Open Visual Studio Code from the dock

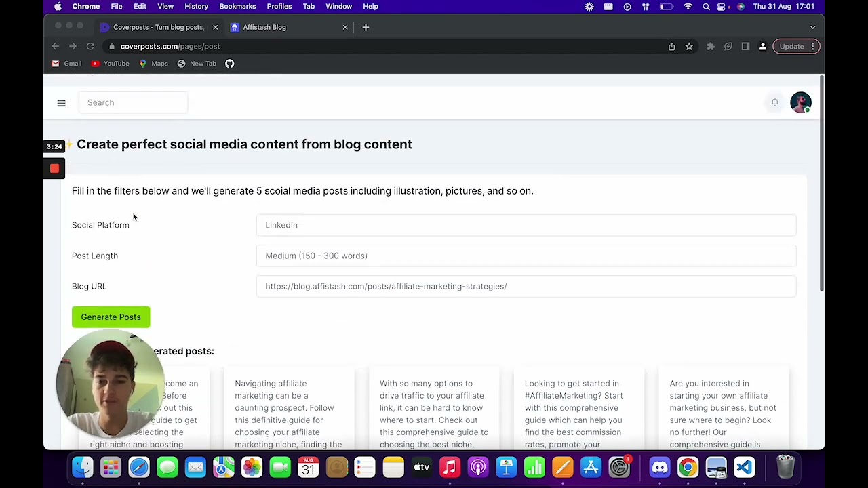[x=745, y=467]
